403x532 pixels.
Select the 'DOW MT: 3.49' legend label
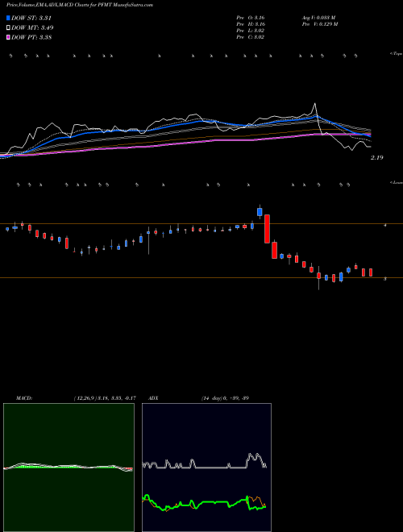(32, 28)
